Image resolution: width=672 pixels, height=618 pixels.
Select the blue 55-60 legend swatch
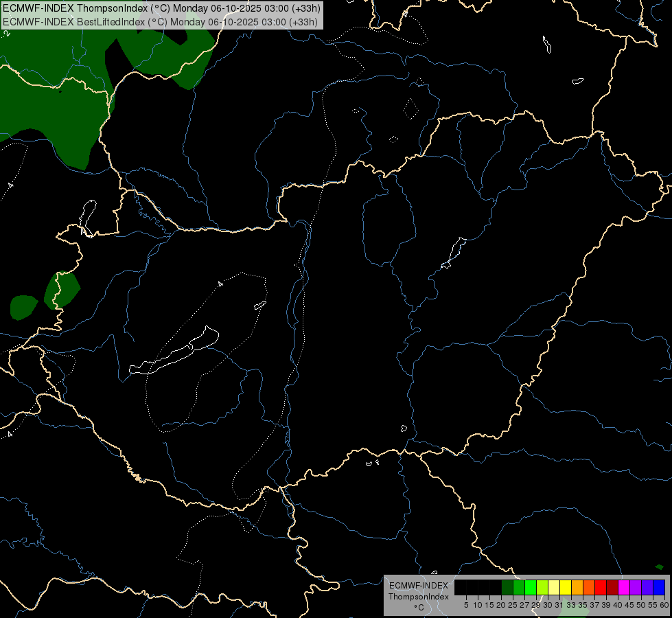659,587
